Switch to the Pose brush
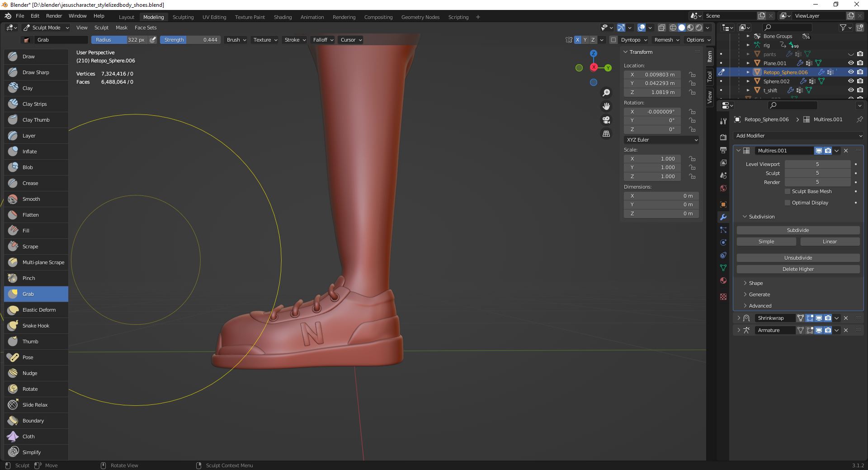 click(x=28, y=357)
